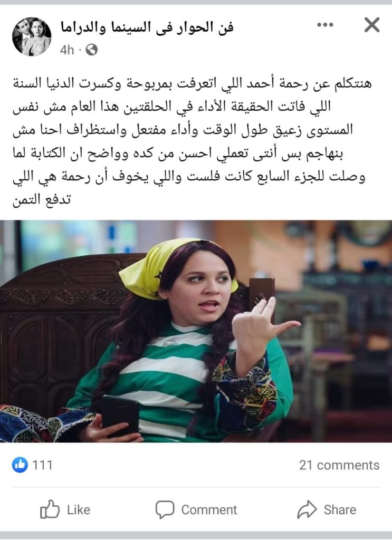Image resolution: width=392 pixels, height=540 pixels.
Task: Open the post photo of the woman
Action: click(x=196, y=331)
